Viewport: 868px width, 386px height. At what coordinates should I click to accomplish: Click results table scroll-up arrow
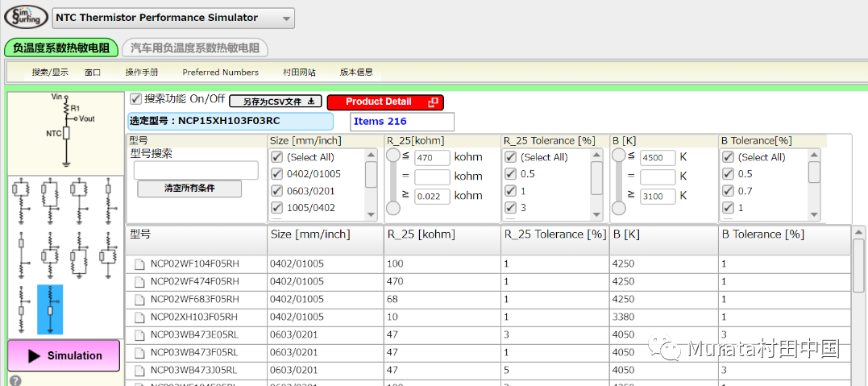coord(858,231)
